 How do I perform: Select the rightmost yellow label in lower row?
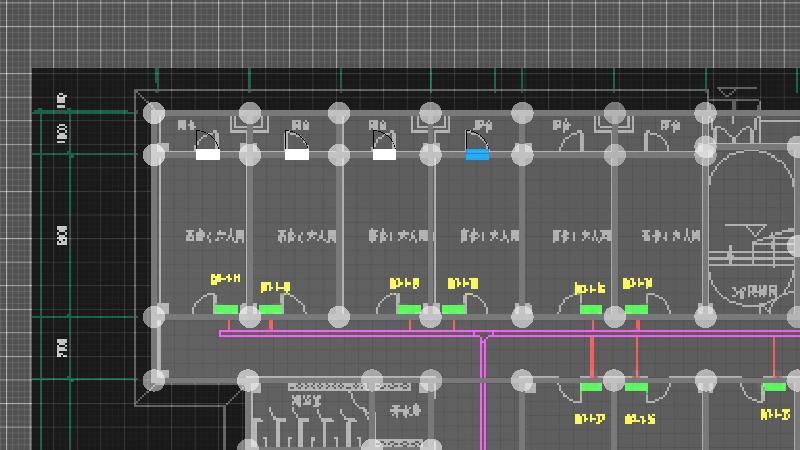(x=776, y=414)
